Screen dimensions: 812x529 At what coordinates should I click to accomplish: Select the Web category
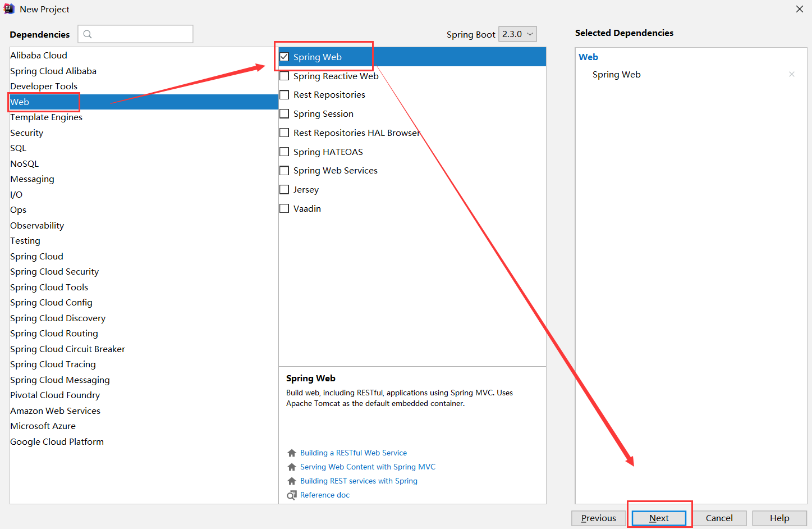pos(144,102)
